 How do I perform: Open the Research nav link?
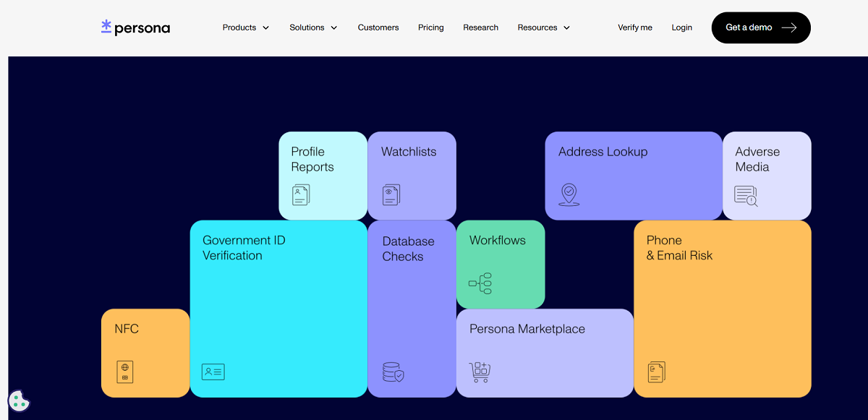click(481, 27)
